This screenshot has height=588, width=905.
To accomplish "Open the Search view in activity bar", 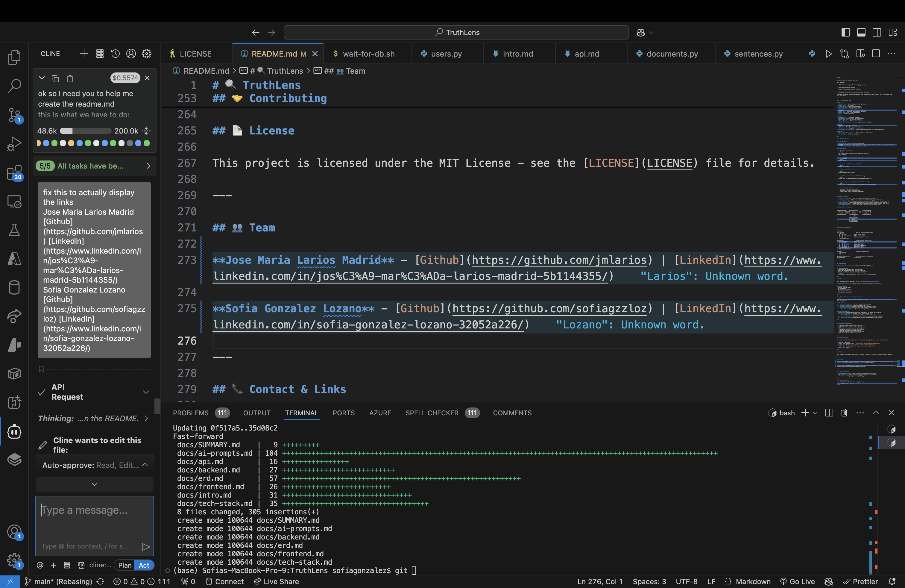I will click(x=14, y=86).
